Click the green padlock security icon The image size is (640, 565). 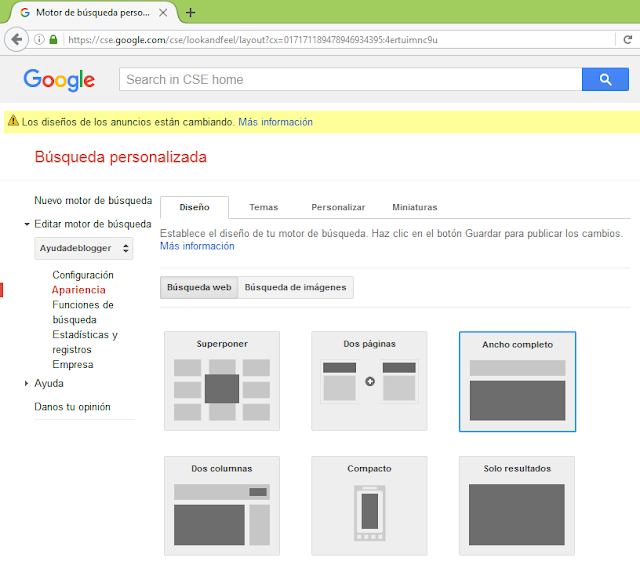point(53,40)
